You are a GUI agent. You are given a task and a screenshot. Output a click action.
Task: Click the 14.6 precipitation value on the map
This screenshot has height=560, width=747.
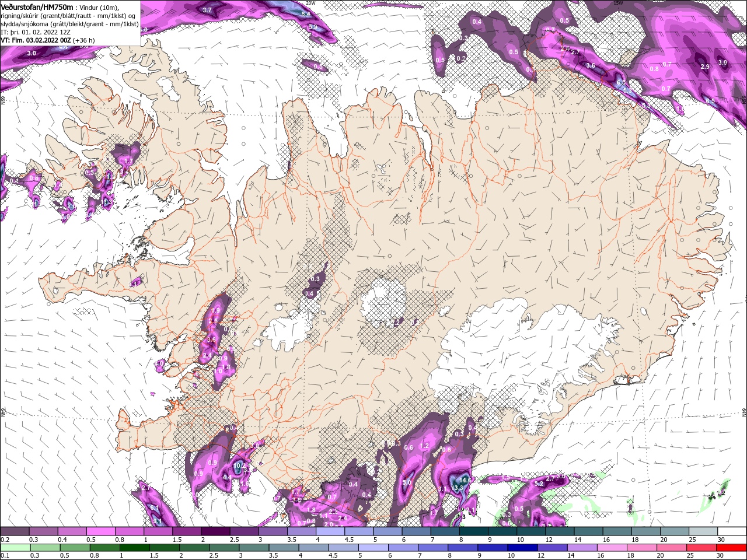coord(465,480)
